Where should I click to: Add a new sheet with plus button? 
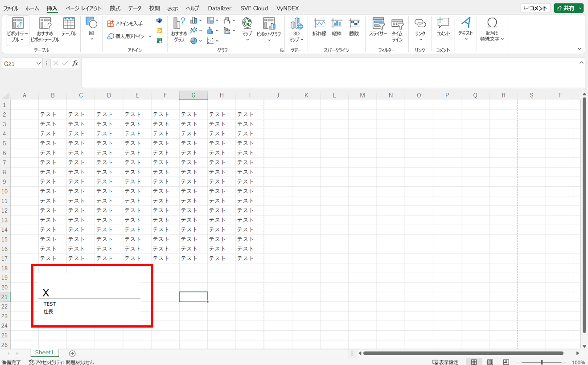pos(72,353)
